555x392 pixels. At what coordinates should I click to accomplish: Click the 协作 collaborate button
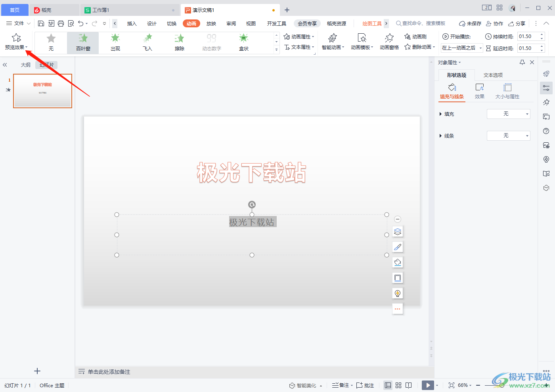pos(495,23)
